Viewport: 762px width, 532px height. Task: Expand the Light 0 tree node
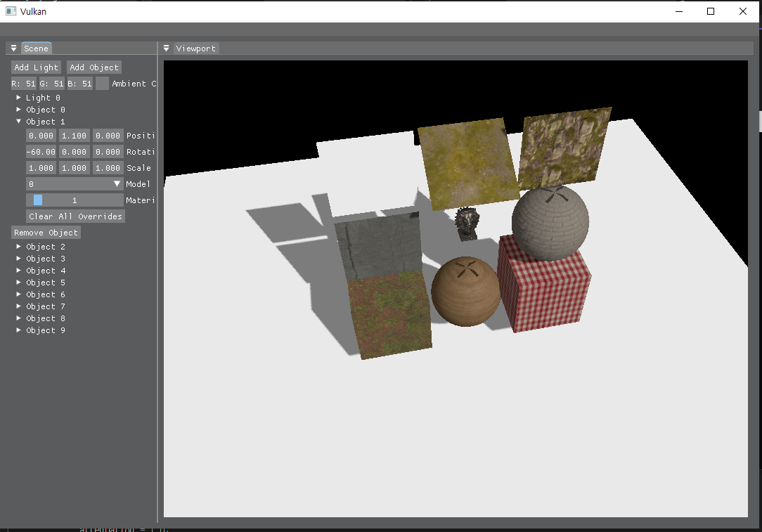pyautogui.click(x=19, y=98)
